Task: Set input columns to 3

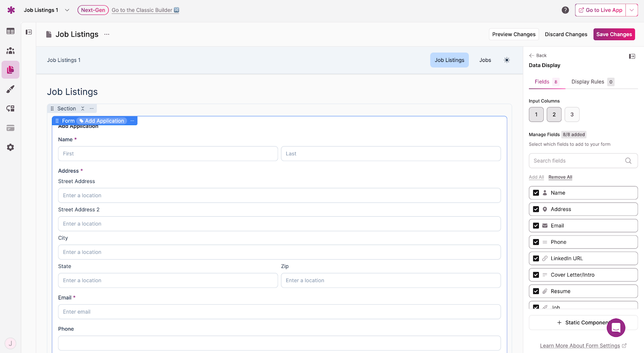Action: (x=572, y=114)
